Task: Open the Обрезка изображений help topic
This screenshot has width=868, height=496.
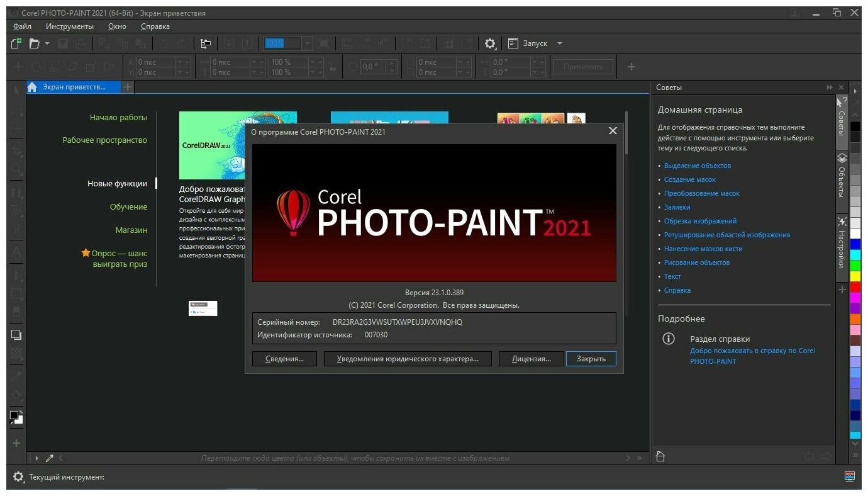Action: [701, 221]
